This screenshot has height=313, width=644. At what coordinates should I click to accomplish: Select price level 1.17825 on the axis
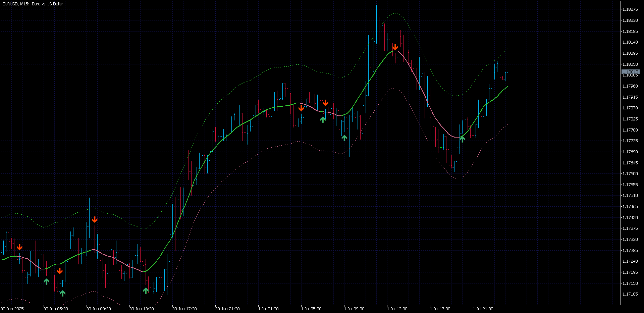tap(630, 119)
